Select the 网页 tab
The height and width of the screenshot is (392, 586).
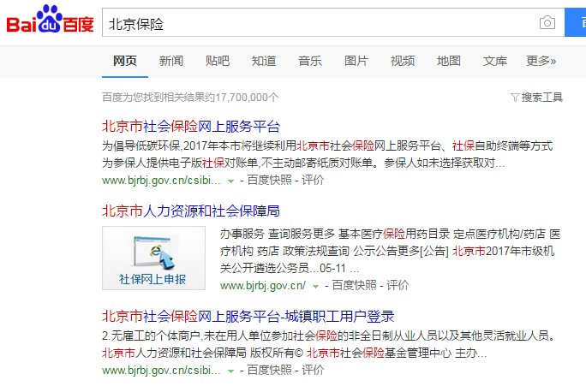click(125, 61)
